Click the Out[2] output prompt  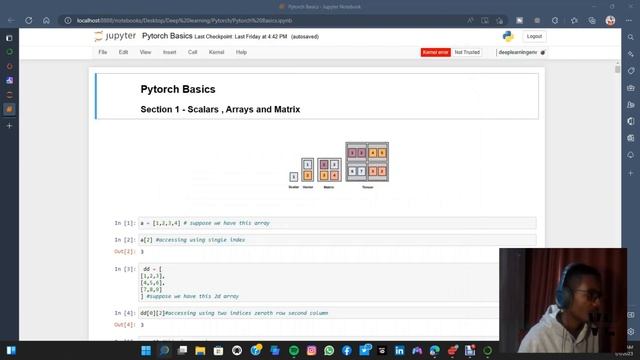point(124,251)
